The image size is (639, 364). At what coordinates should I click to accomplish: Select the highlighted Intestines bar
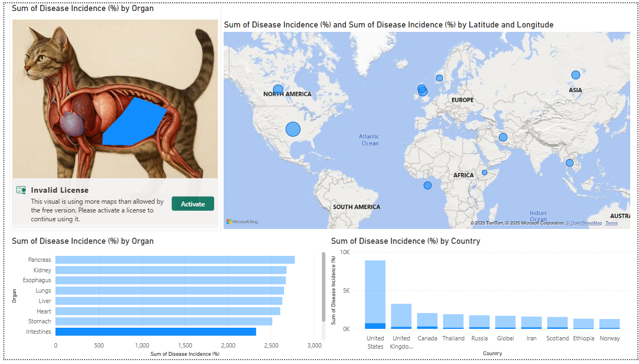click(155, 332)
